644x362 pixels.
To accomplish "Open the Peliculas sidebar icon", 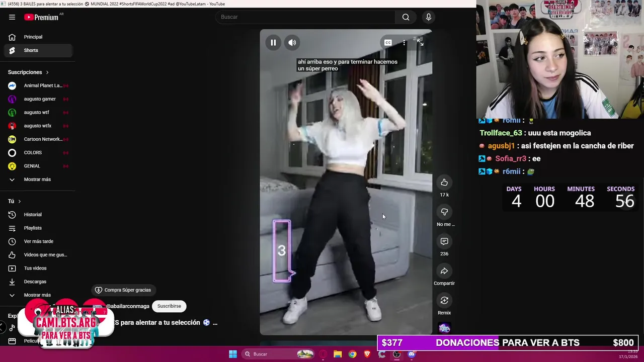I will 12,341.
